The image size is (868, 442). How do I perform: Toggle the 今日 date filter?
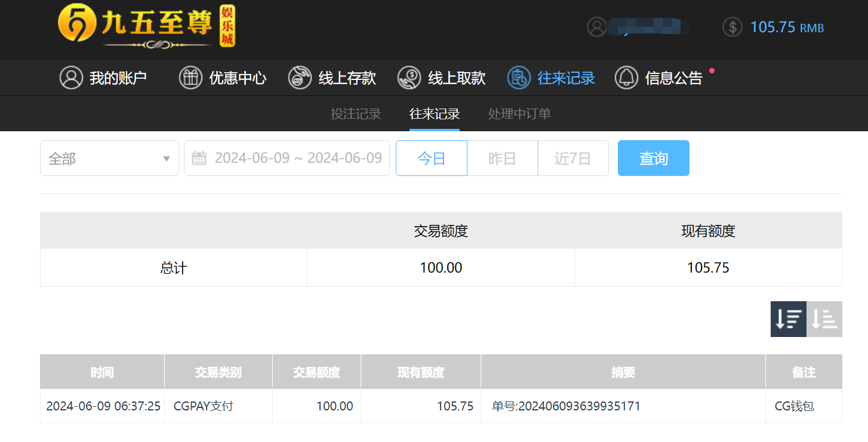(x=431, y=157)
